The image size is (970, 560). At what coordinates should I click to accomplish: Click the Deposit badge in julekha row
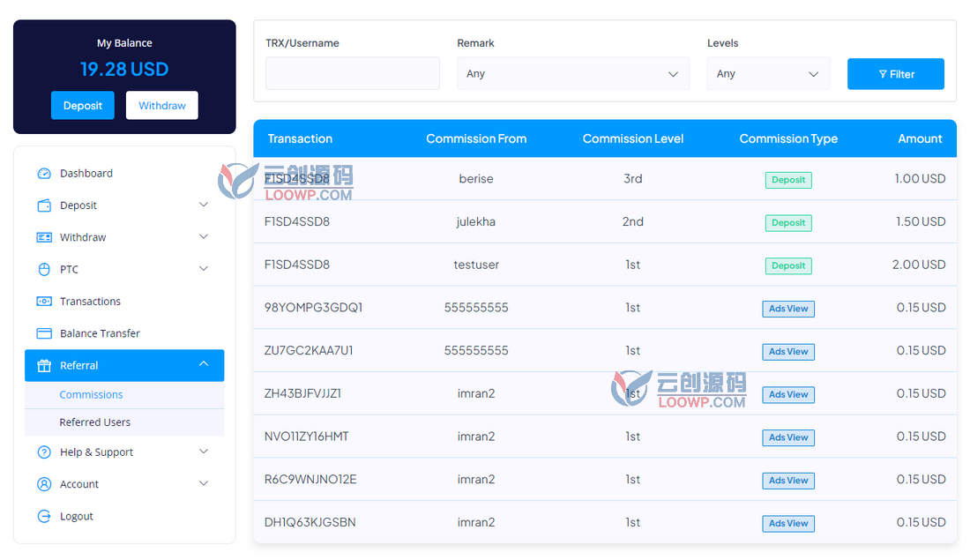788,223
